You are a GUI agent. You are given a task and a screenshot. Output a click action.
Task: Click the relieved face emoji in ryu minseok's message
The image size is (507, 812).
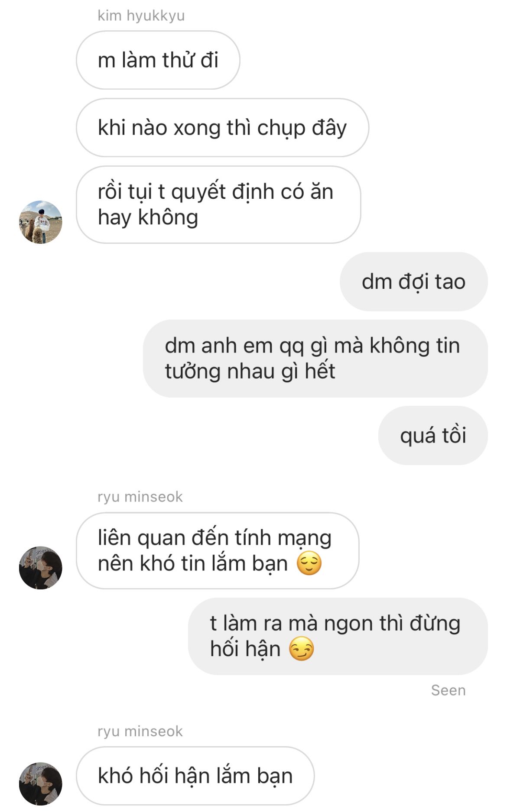click(309, 563)
